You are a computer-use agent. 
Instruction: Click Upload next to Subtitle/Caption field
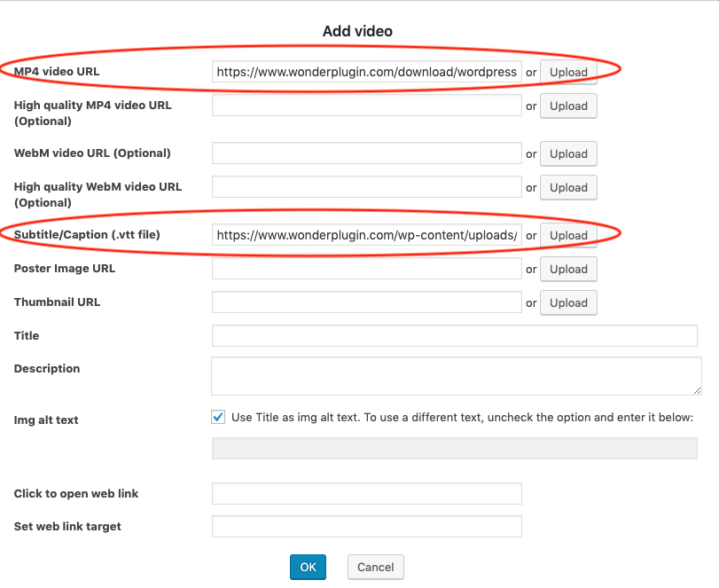tap(568, 235)
